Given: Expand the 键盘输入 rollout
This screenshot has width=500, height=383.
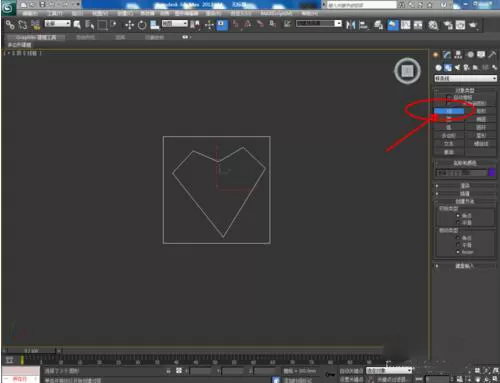Looking at the screenshot, I should pyautogui.click(x=465, y=266).
